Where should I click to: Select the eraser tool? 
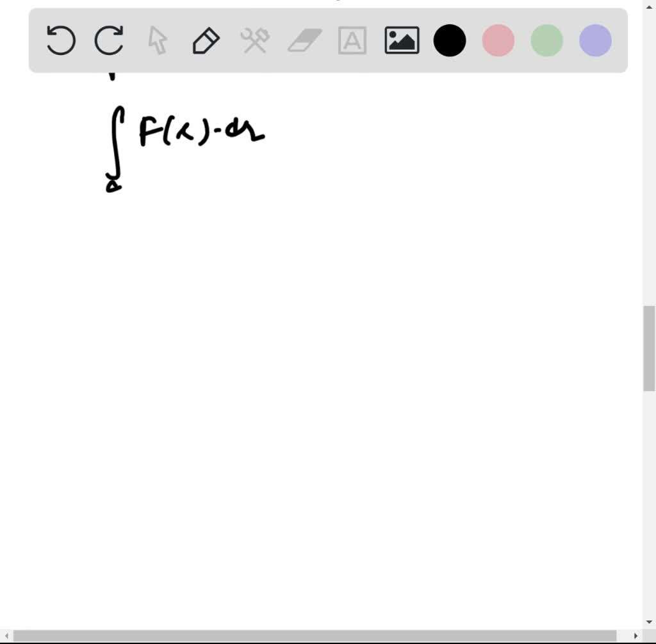[x=304, y=40]
